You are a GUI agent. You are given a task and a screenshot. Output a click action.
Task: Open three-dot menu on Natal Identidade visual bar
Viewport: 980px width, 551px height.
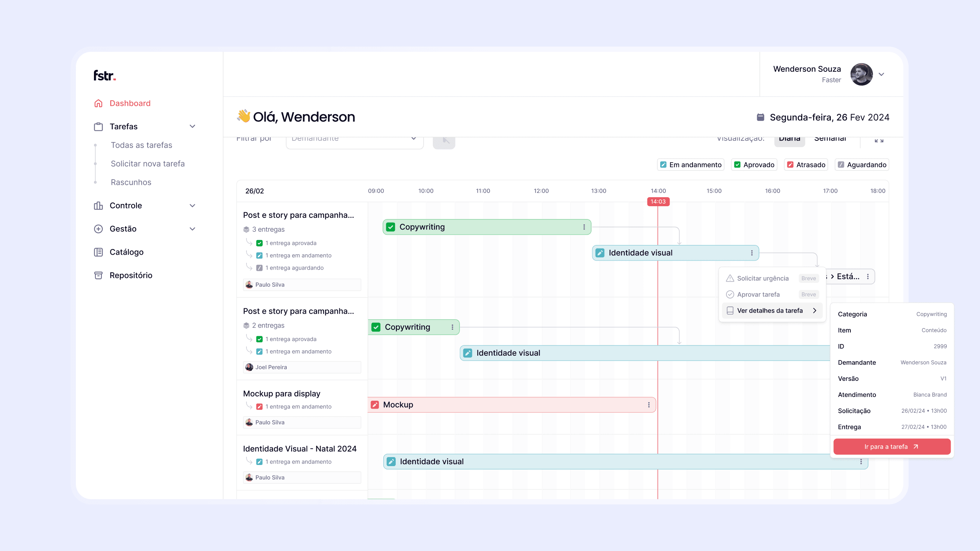[x=861, y=462]
